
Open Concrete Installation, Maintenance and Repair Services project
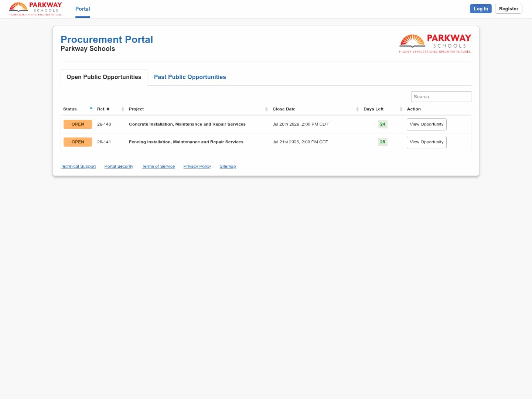[x=187, y=124]
